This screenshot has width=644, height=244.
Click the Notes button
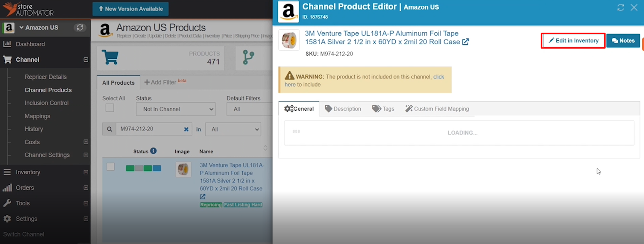click(623, 41)
